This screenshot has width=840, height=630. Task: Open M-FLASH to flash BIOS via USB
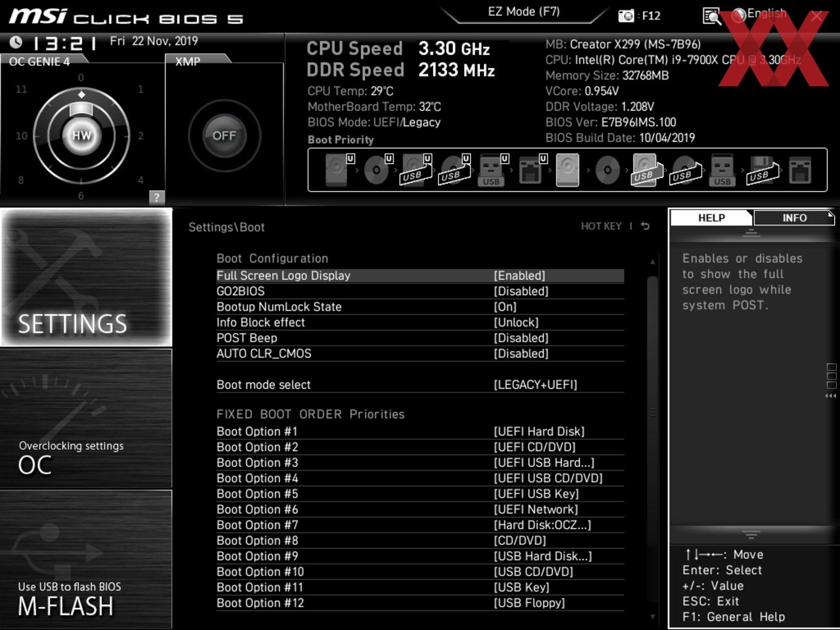(x=86, y=560)
